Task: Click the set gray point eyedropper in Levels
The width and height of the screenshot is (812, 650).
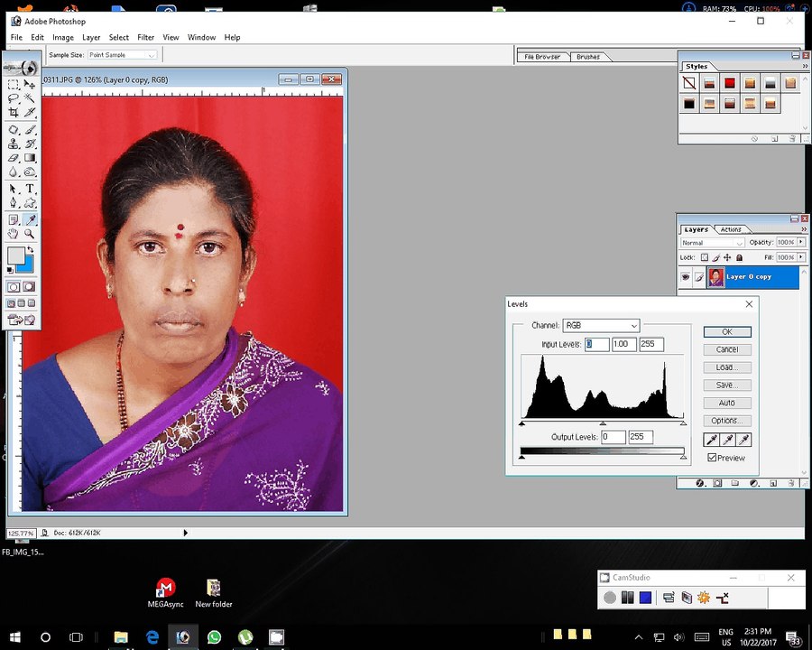Action: coord(727,440)
